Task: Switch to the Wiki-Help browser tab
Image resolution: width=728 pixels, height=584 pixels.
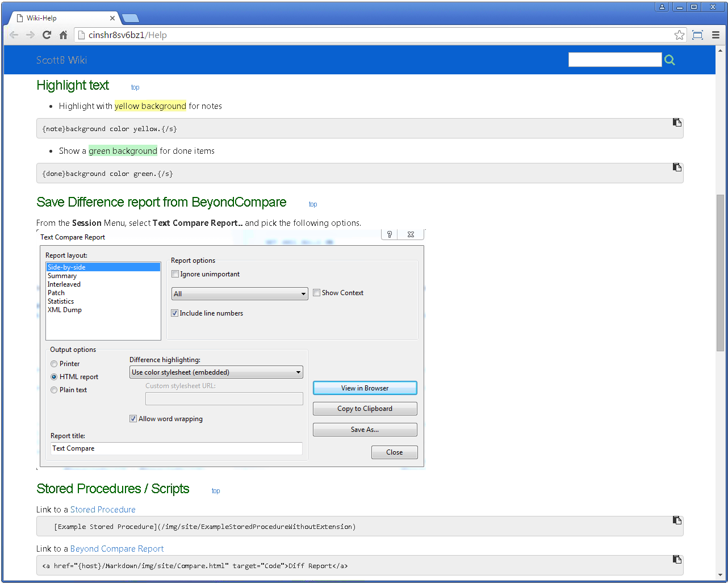Action: [x=62, y=18]
